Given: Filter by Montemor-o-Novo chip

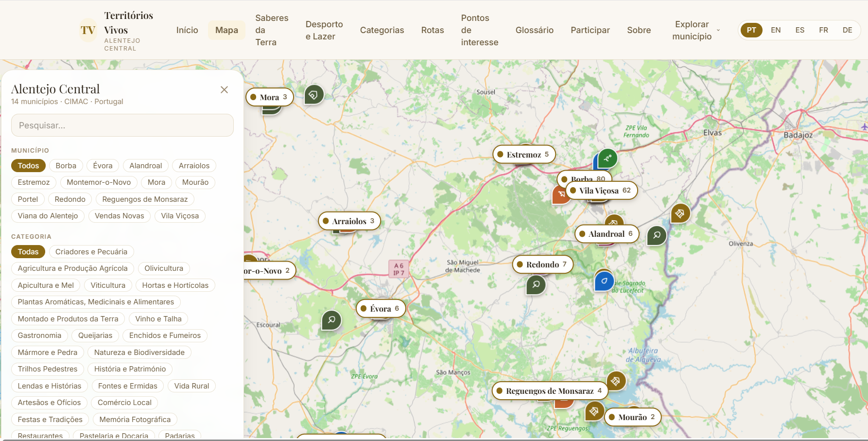Looking at the screenshot, I should tap(99, 182).
